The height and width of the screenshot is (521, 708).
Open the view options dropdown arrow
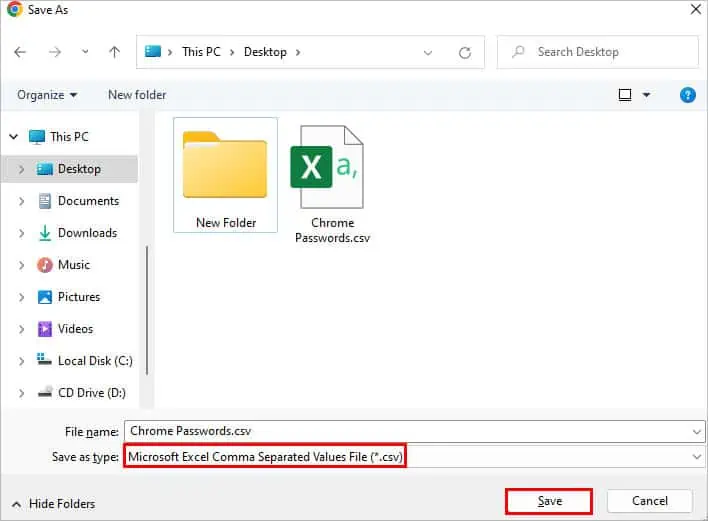click(646, 95)
